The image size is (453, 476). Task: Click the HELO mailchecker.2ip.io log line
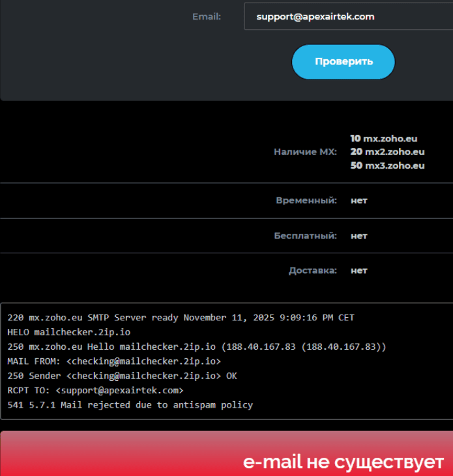click(68, 332)
